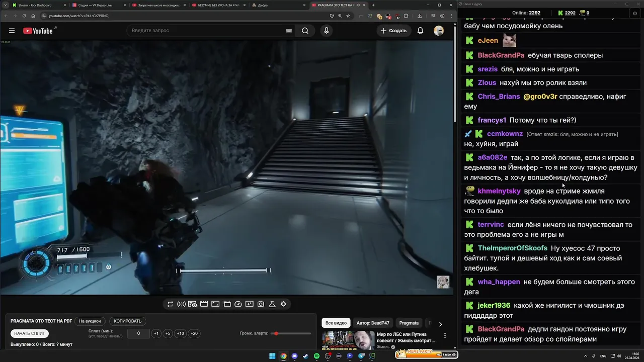Open the YouTube account avatar menu

pos(439,31)
